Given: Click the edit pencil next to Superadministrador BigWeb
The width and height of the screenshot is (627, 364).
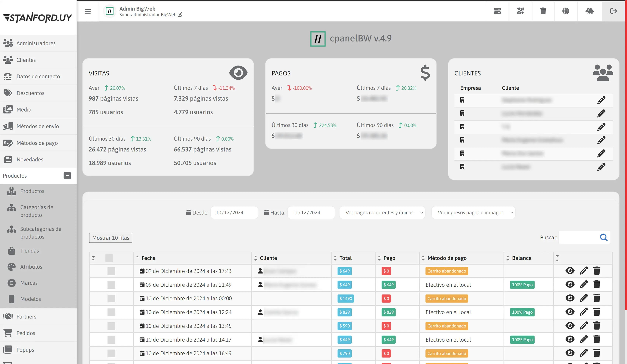Looking at the screenshot, I should 180,15.
